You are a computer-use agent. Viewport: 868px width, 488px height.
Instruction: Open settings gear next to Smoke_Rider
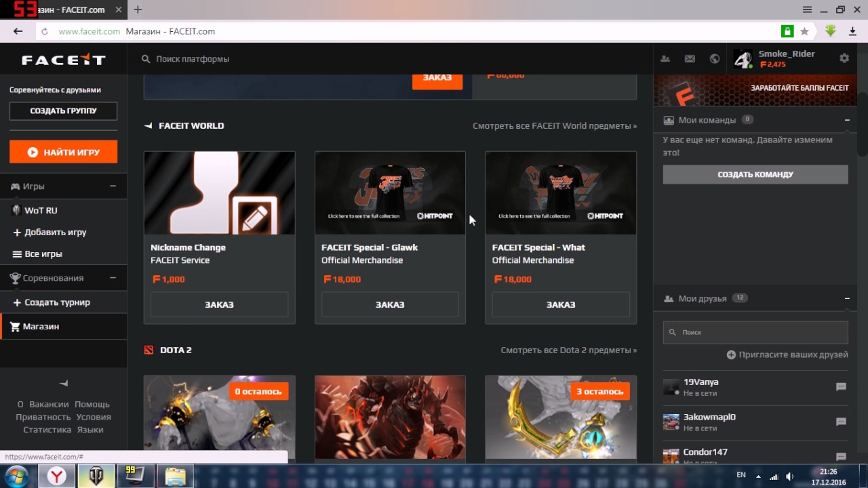pyautogui.click(x=844, y=58)
